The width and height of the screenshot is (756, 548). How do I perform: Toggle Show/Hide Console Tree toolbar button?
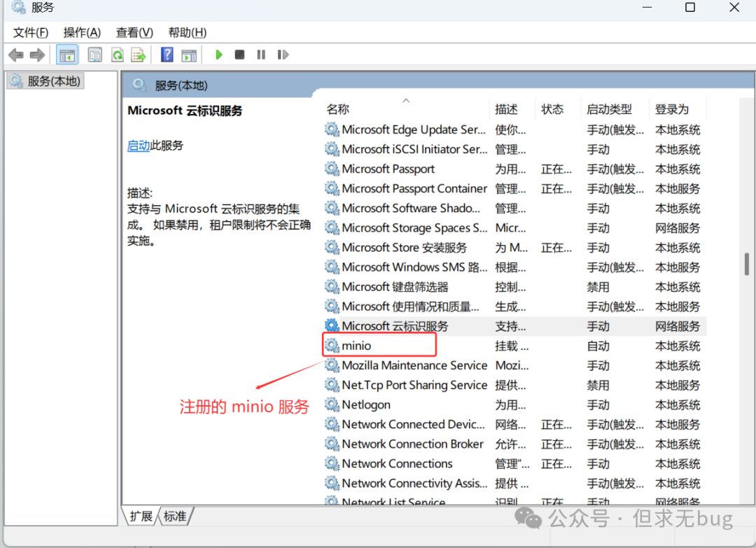[x=67, y=55]
